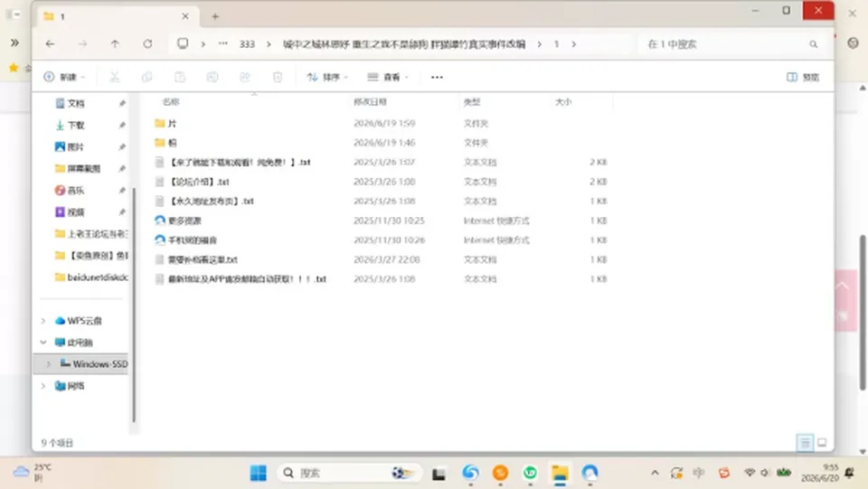Sort by the 修改日期 column header
The image size is (868, 489).
click(370, 102)
